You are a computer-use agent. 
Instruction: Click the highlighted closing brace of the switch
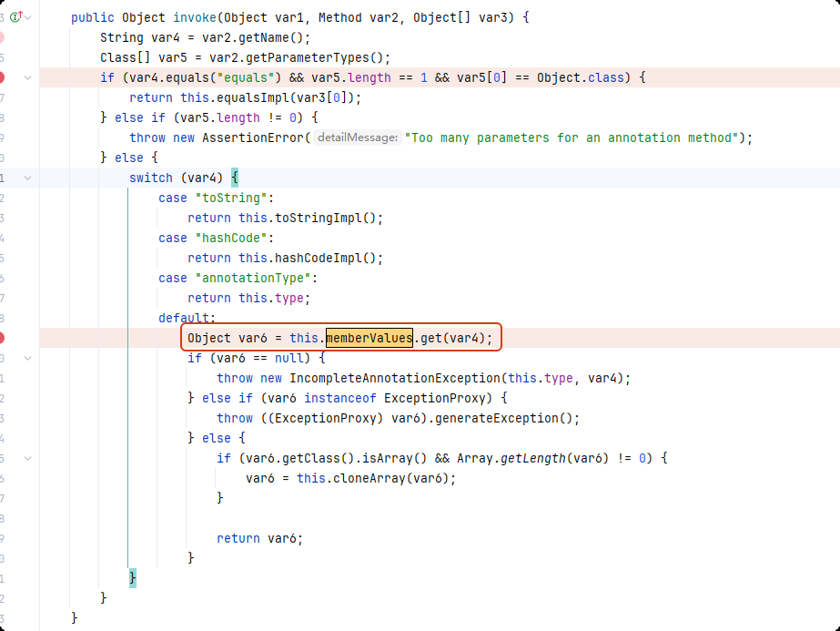(133, 578)
